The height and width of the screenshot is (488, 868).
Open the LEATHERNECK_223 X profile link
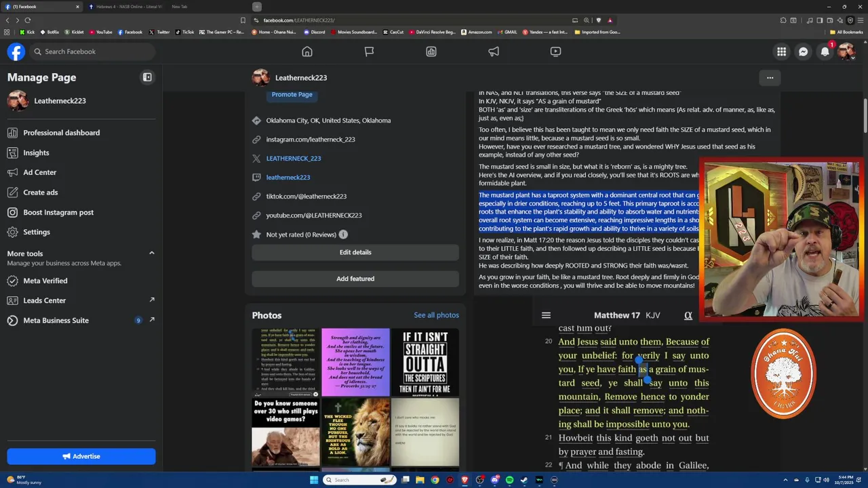coord(294,159)
